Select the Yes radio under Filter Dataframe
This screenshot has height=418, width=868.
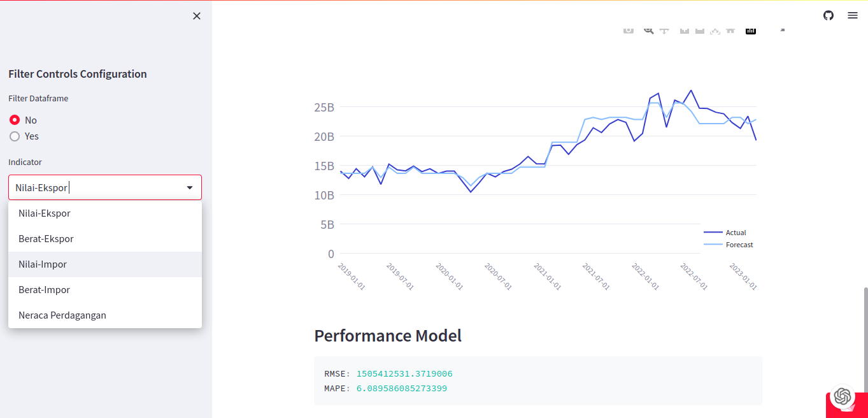[x=14, y=136]
